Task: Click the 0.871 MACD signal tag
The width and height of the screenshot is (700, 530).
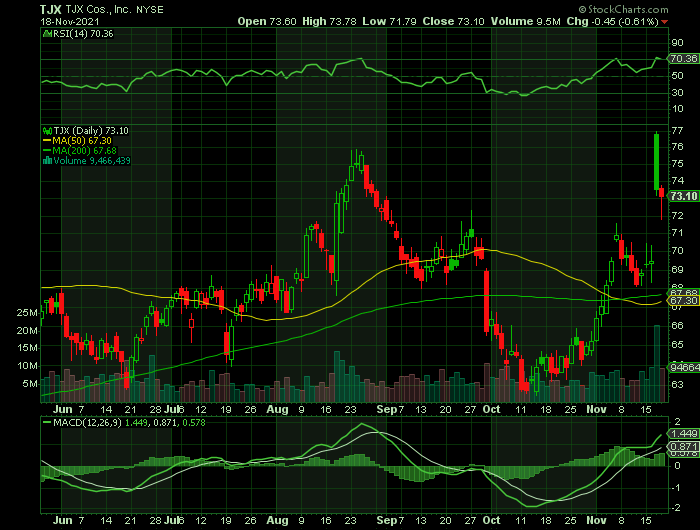Action: (683, 447)
